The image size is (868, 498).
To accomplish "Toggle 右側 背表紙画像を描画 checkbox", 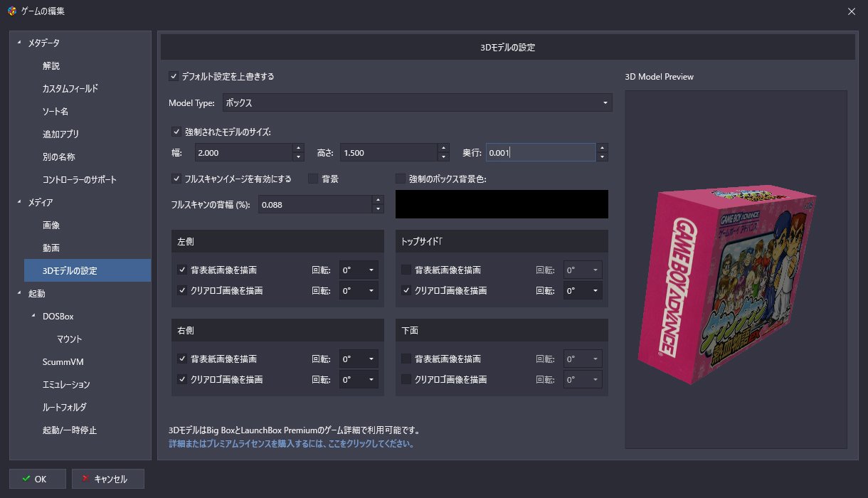I will coord(182,359).
